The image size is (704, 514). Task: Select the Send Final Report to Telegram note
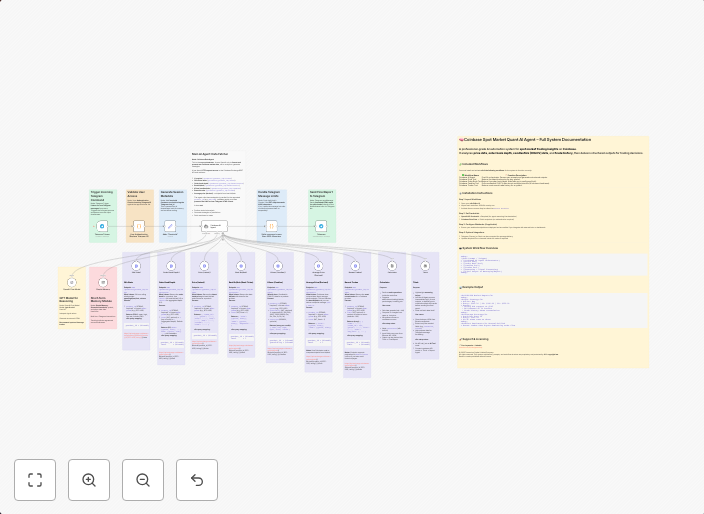(321, 197)
